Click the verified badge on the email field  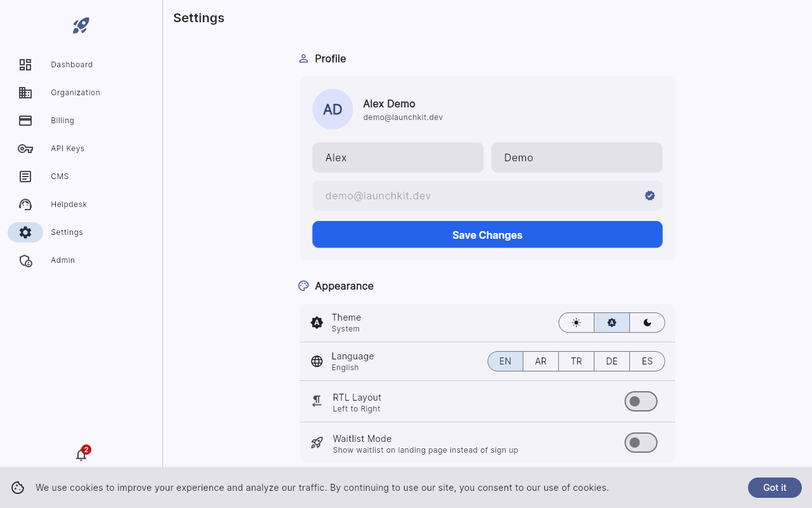[x=650, y=196]
